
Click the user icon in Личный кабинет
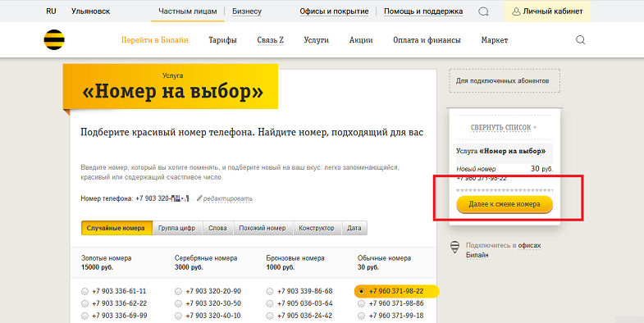pos(516,11)
